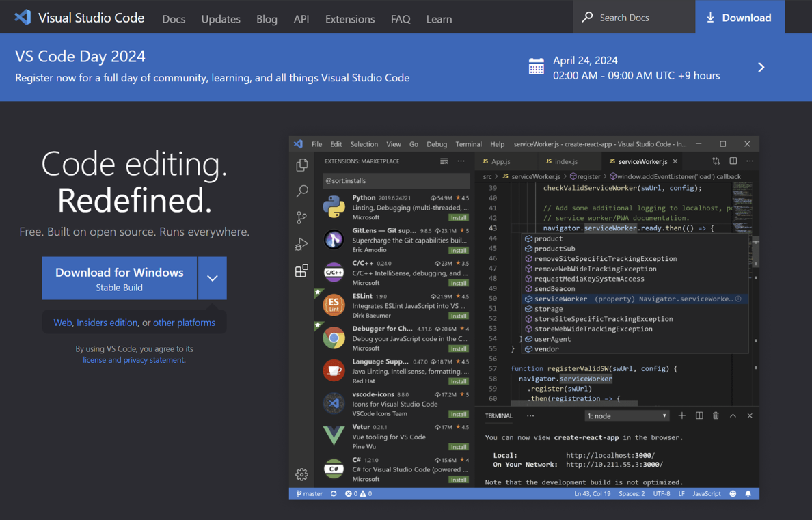
Task: Click the ESLint extension icon
Action: 334,305
